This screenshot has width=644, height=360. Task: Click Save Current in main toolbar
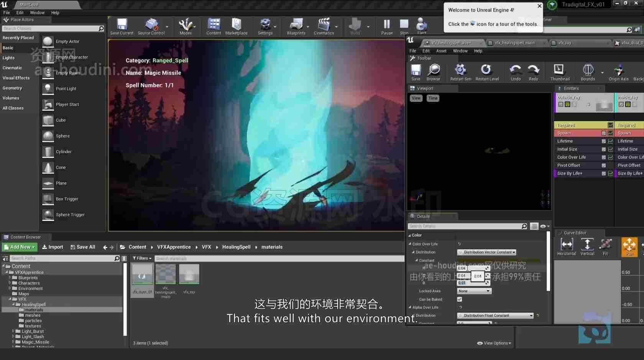122,26
